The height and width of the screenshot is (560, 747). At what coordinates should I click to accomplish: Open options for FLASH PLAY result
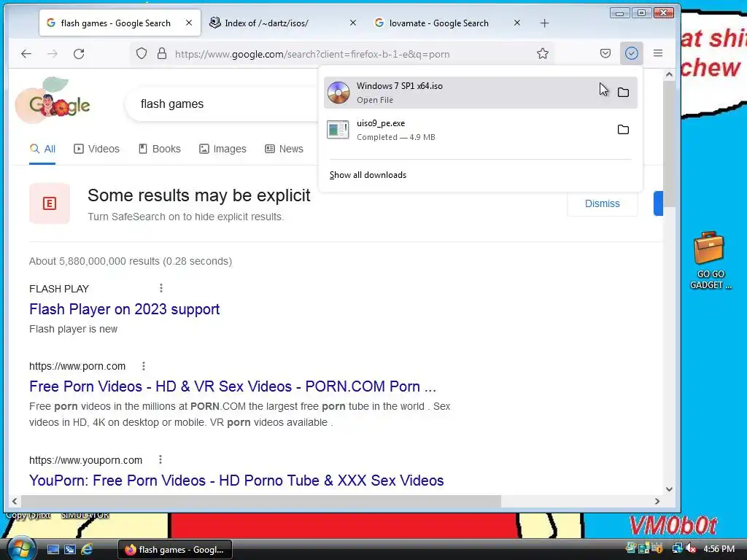tap(161, 288)
